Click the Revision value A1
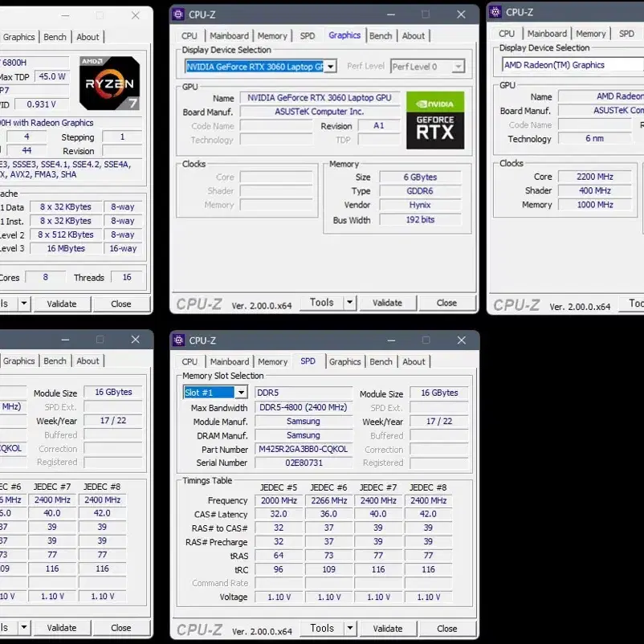The width and height of the screenshot is (644, 644). (x=379, y=126)
